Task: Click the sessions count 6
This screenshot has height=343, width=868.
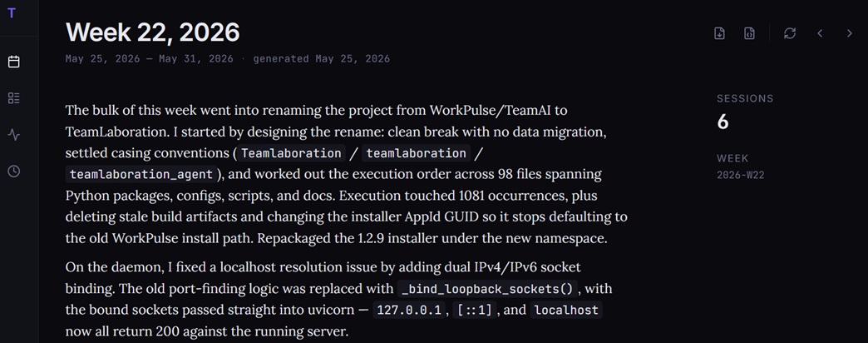Action: point(723,122)
